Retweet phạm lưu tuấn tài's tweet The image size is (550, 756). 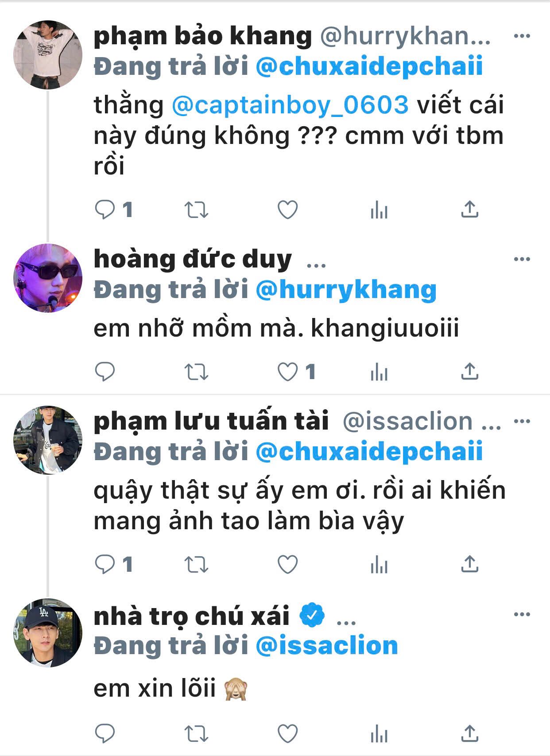tap(196, 565)
